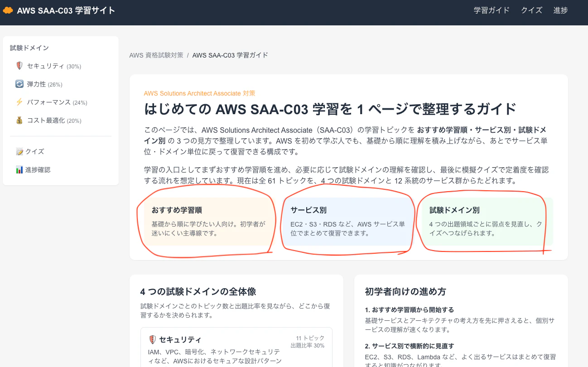Click the 試験ドメイン sidebar heading
The image size is (588, 367).
(29, 48)
